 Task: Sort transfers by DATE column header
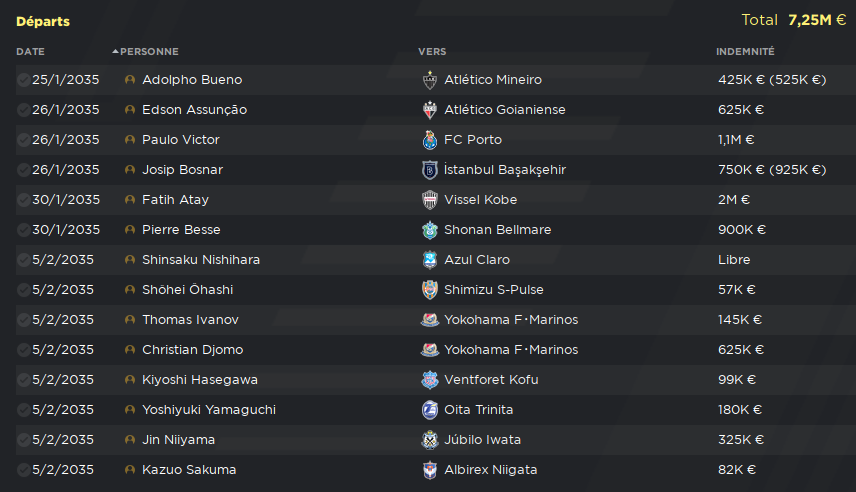click(31, 51)
